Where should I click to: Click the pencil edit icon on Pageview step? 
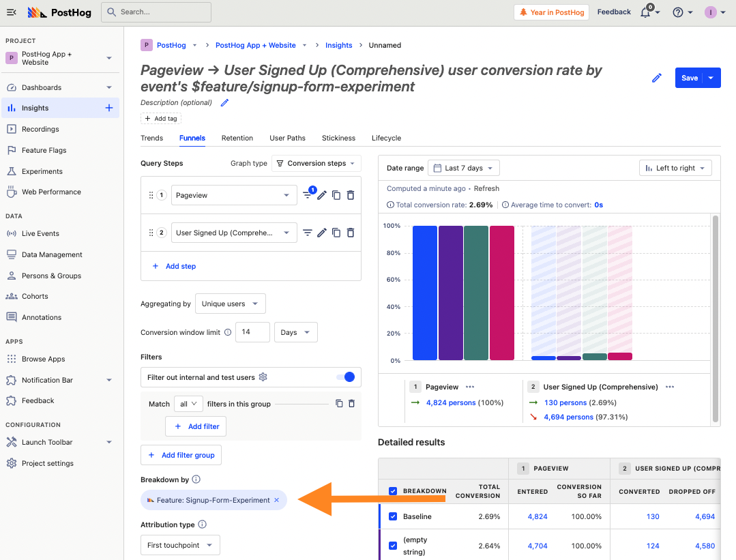(322, 195)
